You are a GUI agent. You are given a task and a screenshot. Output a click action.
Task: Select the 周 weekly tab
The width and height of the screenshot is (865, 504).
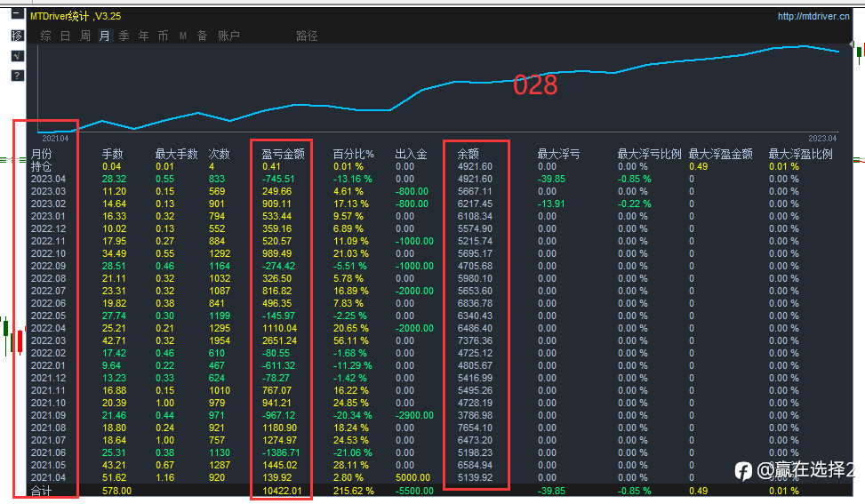[85, 36]
